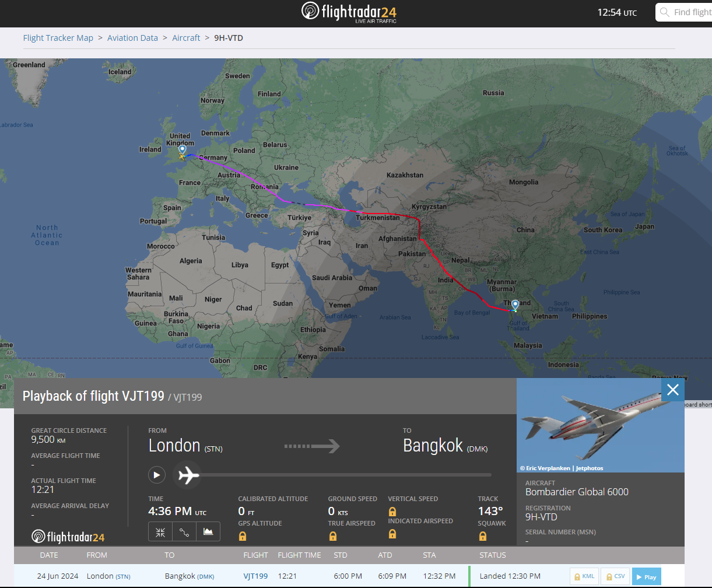Focus the Find flight search field
Viewport: 712px width, 588px height.
coord(683,12)
